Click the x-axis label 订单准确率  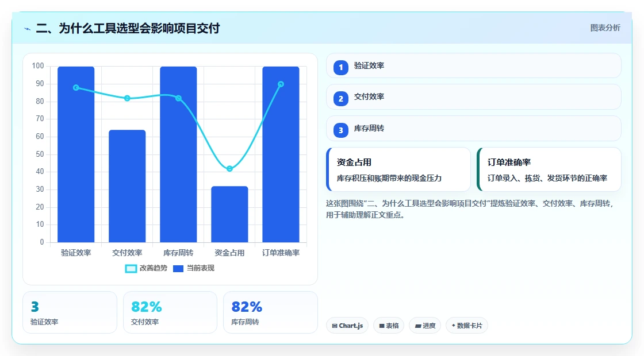(x=281, y=253)
